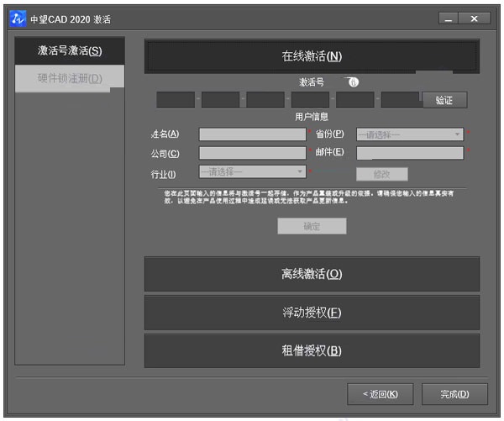Open the 省份(P) dropdown
Viewport: 504px width, 421px height.
(x=410, y=134)
